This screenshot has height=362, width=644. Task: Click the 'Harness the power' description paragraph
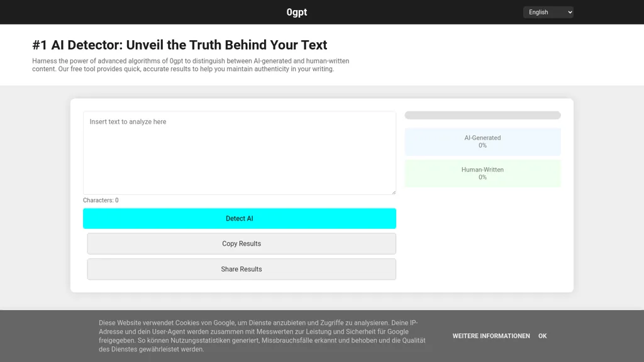coord(191,65)
